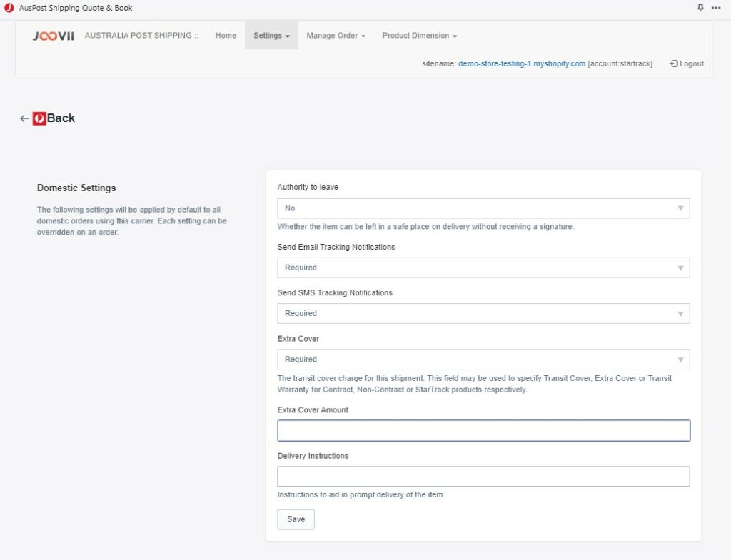731x560 pixels.
Task: Open the Product Dimension menu
Action: pyautogui.click(x=419, y=36)
